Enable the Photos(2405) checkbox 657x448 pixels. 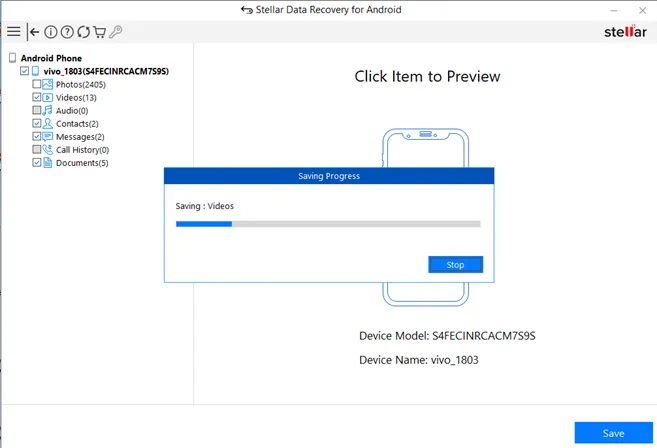pos(37,85)
